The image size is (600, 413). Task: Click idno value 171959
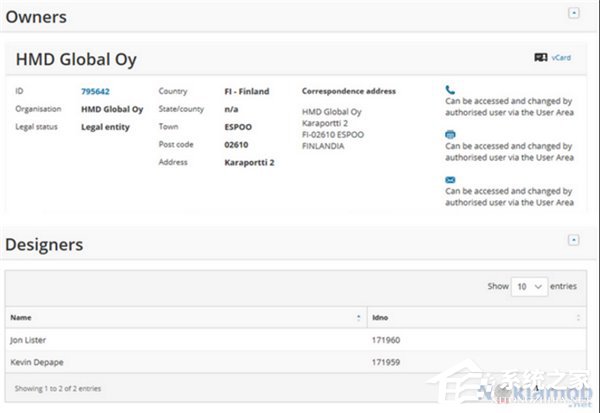(x=386, y=362)
